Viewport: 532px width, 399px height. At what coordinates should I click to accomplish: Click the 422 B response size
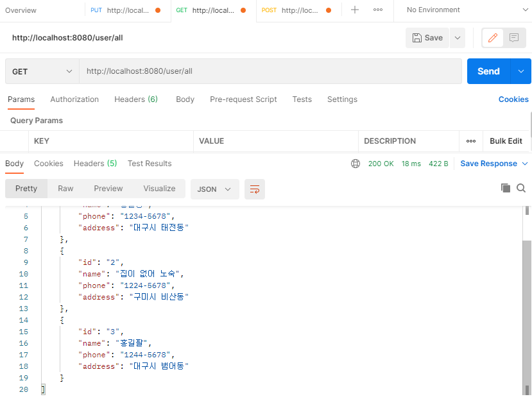438,164
